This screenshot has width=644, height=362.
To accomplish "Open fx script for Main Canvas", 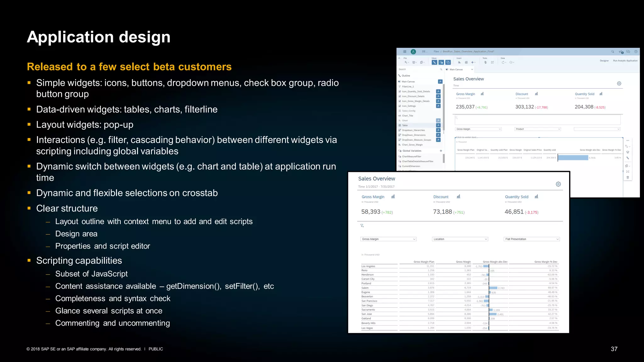I will point(440,82).
